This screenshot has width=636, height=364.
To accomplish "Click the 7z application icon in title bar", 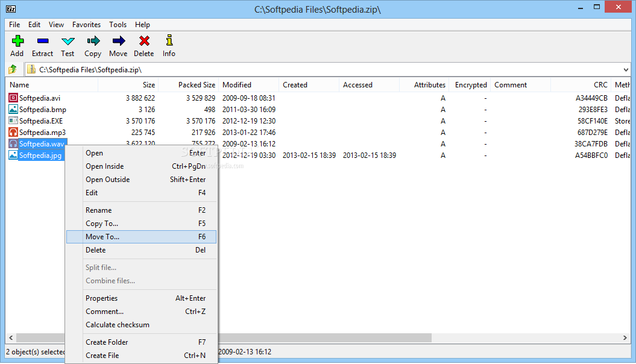I will (11, 8).
